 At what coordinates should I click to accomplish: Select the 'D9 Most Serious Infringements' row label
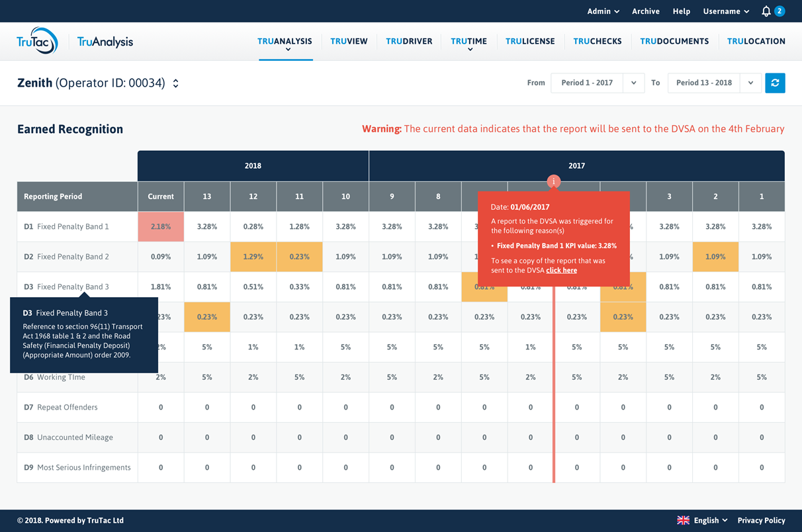(x=77, y=468)
